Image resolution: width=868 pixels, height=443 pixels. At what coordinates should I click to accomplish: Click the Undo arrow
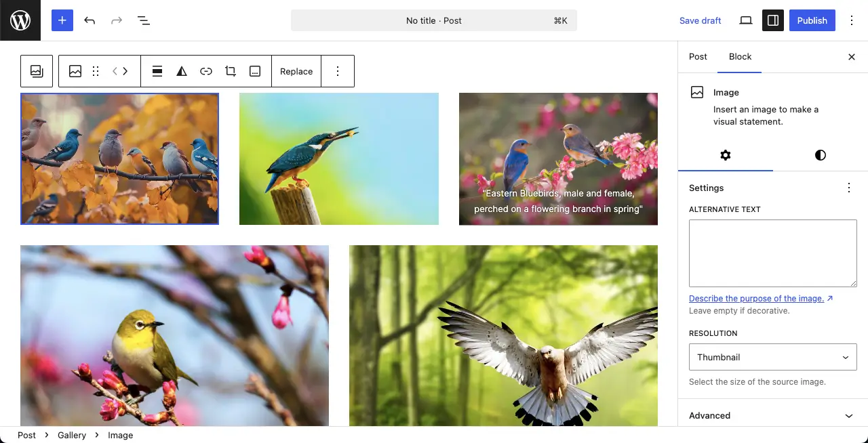click(x=90, y=20)
